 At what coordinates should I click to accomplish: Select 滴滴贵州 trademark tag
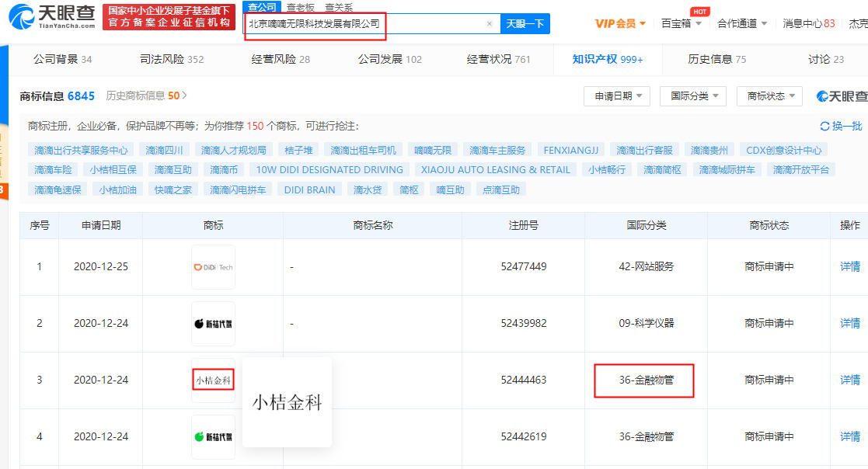[x=709, y=150]
